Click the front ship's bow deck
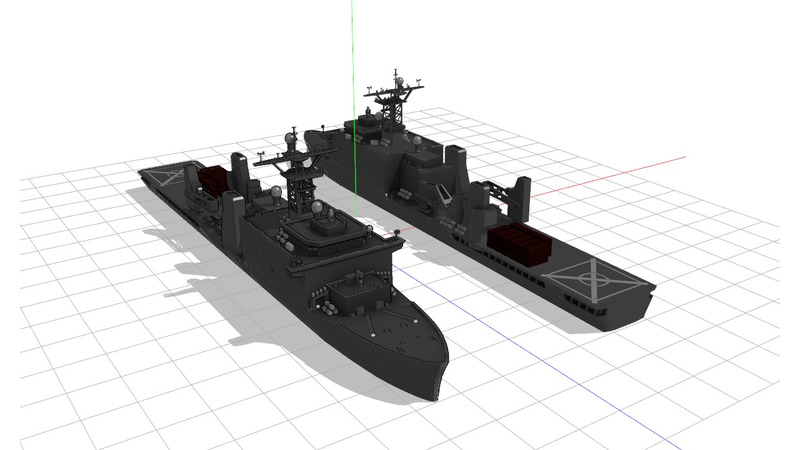This screenshot has width=800, height=450. coord(393,332)
